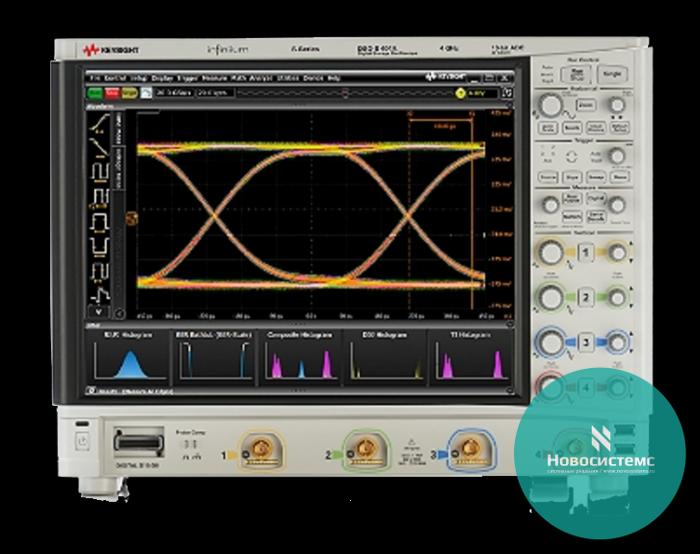Push the trigger Slope button
Image resolution: width=700 pixels, height=554 pixels.
pos(571,177)
